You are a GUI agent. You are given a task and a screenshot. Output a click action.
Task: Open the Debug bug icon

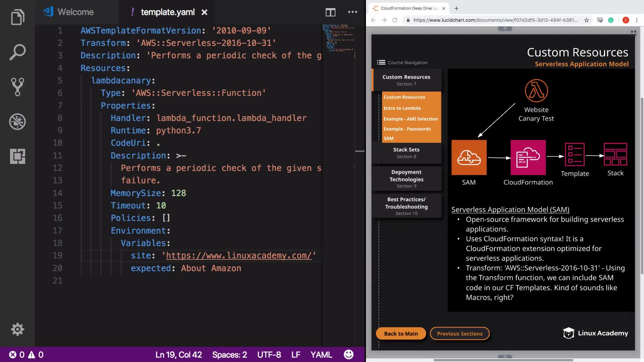click(x=17, y=122)
